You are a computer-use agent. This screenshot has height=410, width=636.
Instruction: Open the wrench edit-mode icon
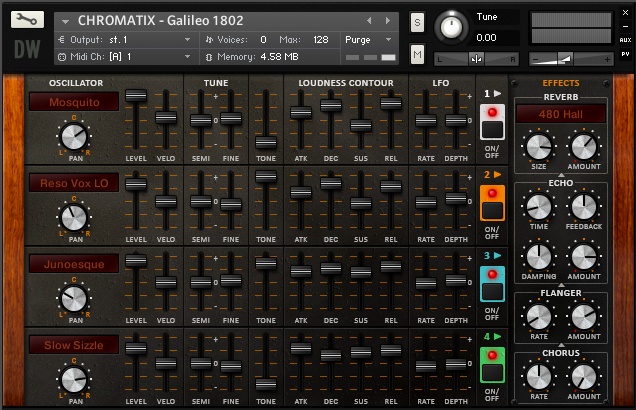click(27, 20)
